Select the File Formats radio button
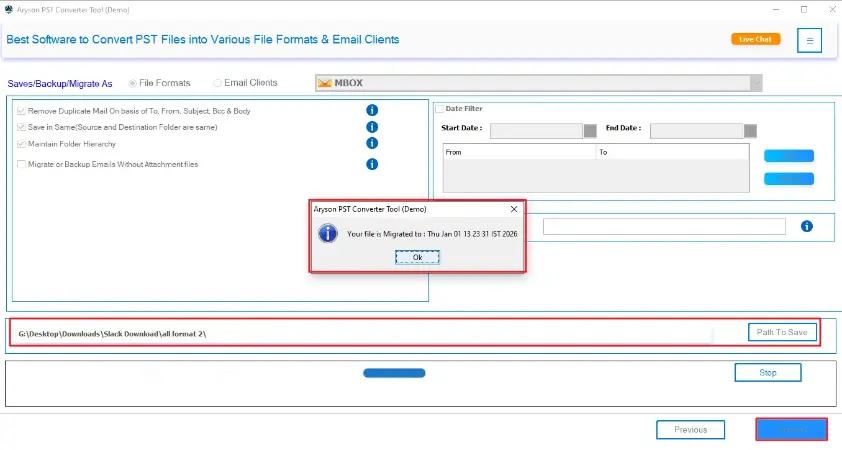The image size is (842, 450). [132, 83]
